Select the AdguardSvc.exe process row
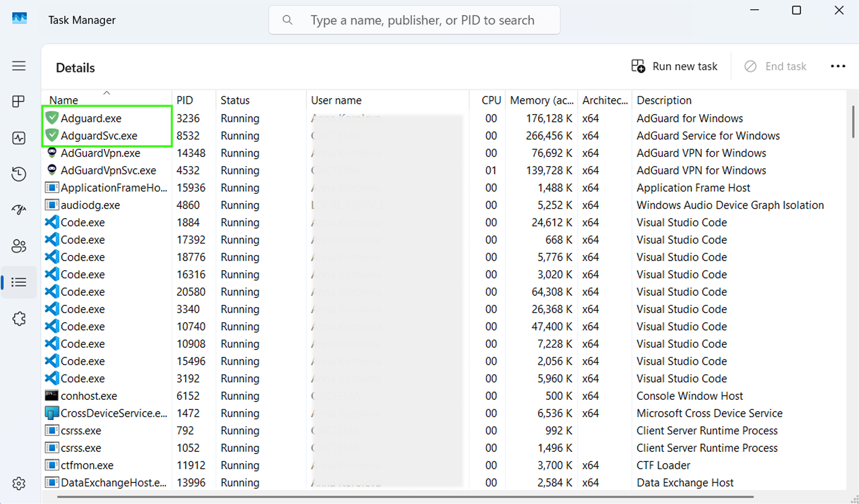The height and width of the screenshot is (504, 859). point(444,135)
